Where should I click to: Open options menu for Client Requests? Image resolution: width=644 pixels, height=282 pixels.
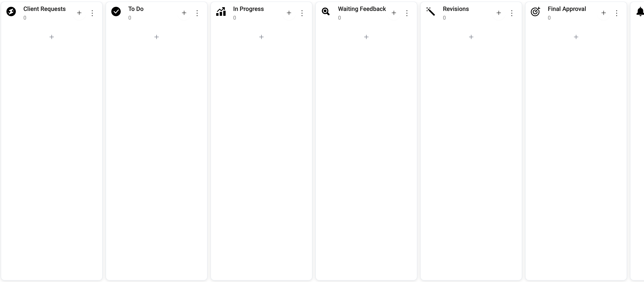tap(92, 12)
